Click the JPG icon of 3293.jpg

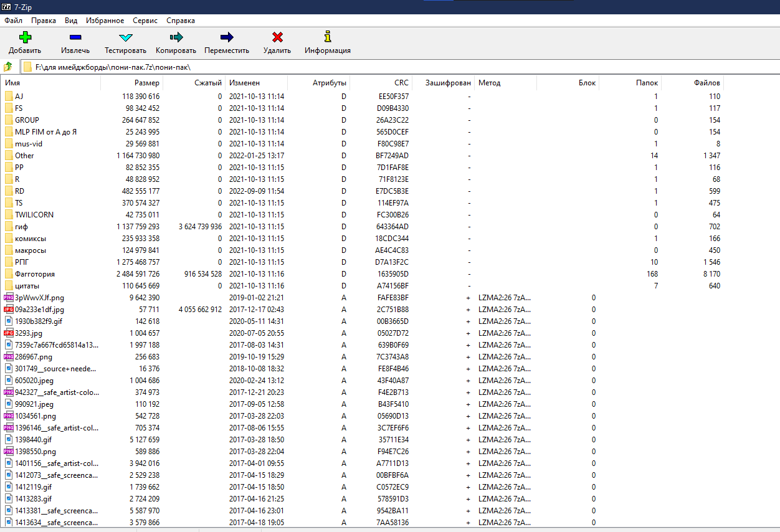pyautogui.click(x=9, y=333)
